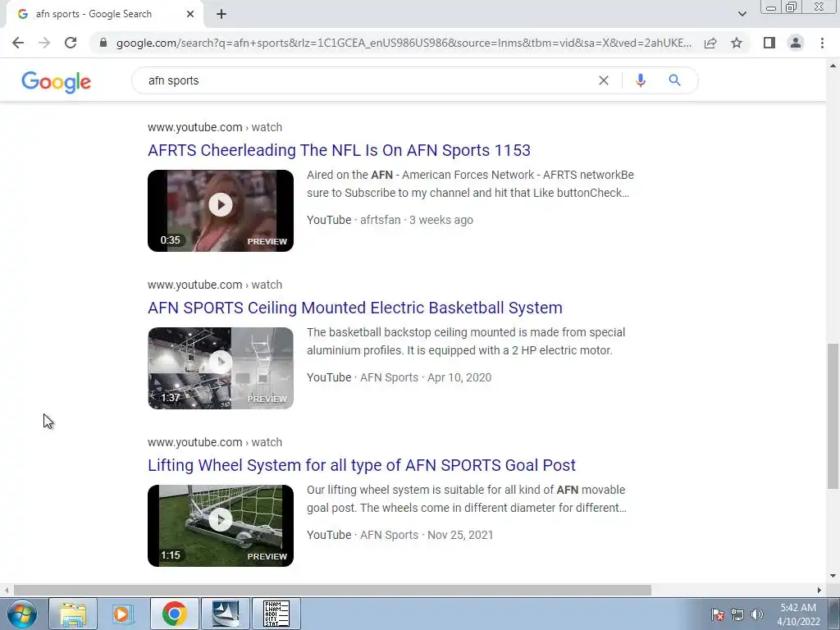This screenshot has height=630, width=840.
Task: Open the tab search dropdown
Action: tap(742, 14)
